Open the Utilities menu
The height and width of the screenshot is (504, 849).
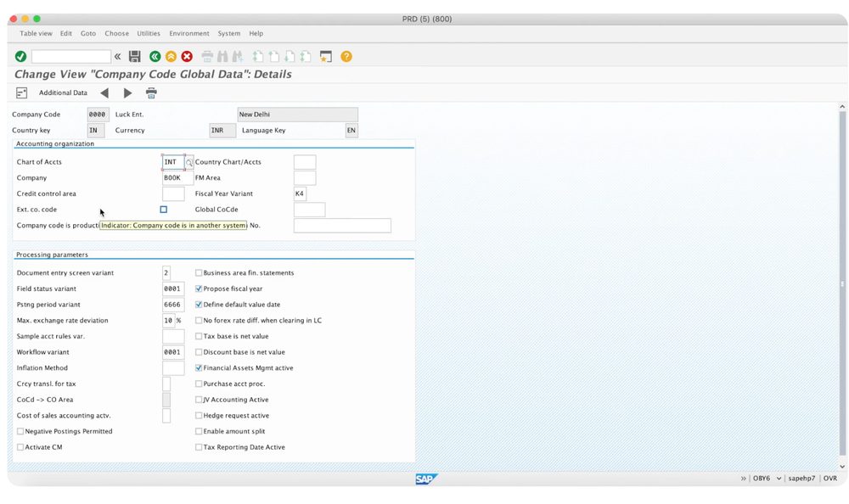pos(149,34)
